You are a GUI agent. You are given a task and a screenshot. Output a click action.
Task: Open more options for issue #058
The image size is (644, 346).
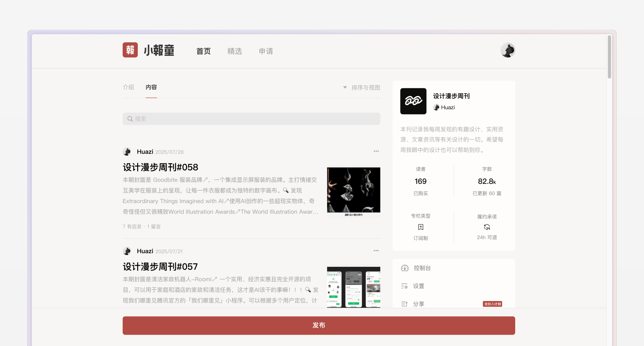click(376, 151)
